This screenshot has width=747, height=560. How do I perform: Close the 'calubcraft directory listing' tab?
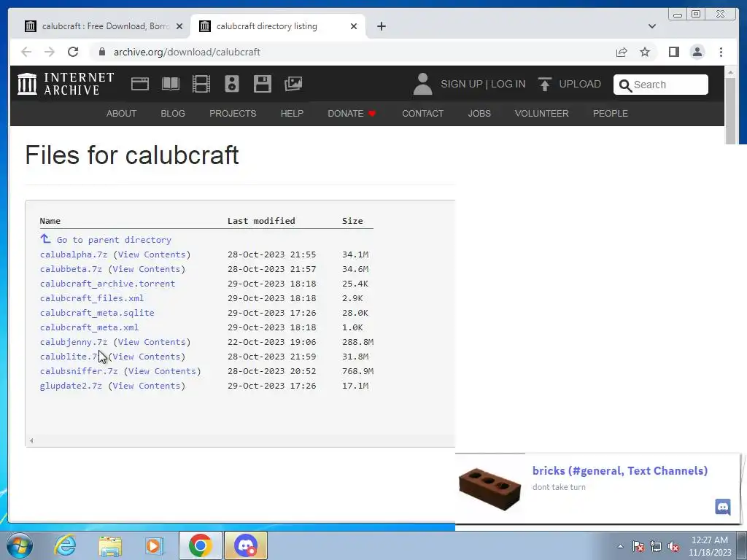354,26
